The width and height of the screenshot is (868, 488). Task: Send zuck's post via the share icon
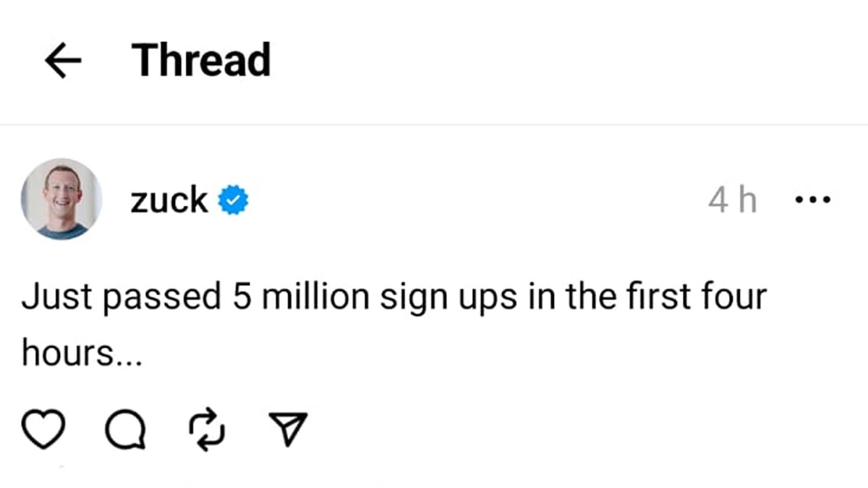pyautogui.click(x=288, y=429)
